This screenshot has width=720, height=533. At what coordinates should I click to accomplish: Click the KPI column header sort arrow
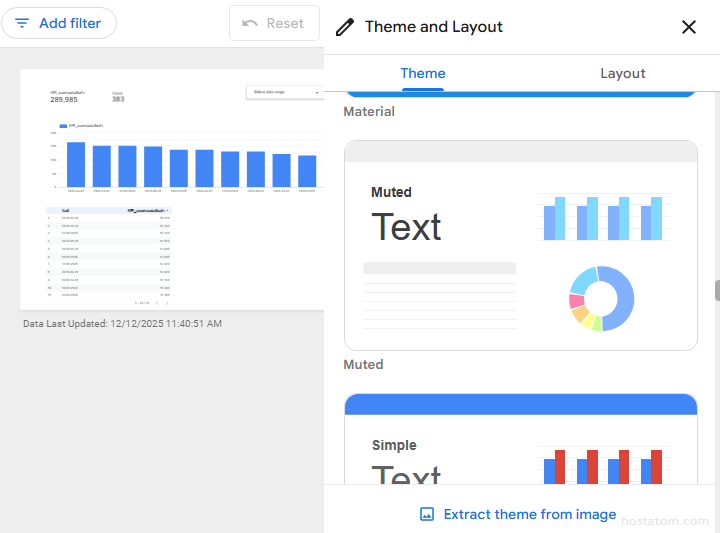pyautogui.click(x=168, y=211)
